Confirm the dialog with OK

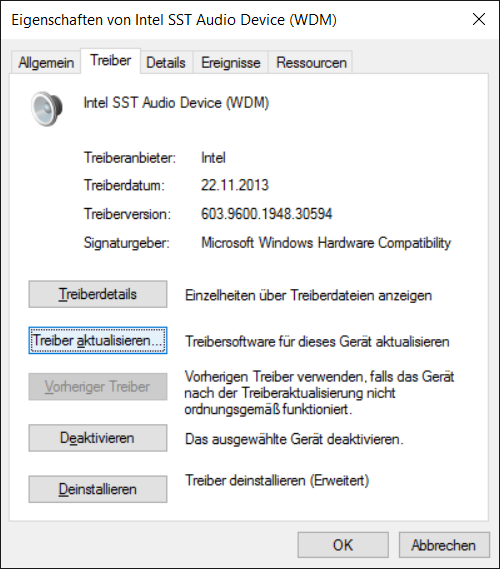(343, 545)
